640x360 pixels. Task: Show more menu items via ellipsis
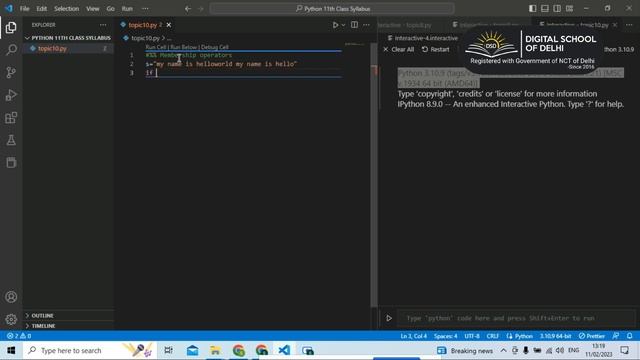(x=145, y=9)
